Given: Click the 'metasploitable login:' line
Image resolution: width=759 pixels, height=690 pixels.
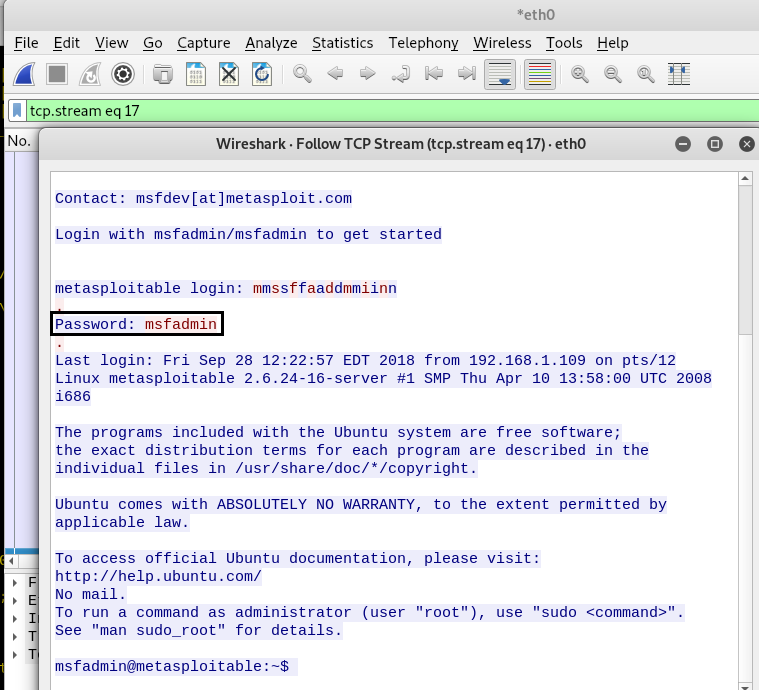Looking at the screenshot, I should click(x=226, y=288).
